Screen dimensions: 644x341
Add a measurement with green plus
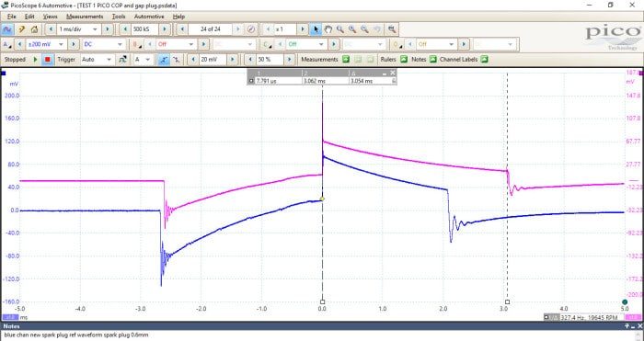coord(346,60)
